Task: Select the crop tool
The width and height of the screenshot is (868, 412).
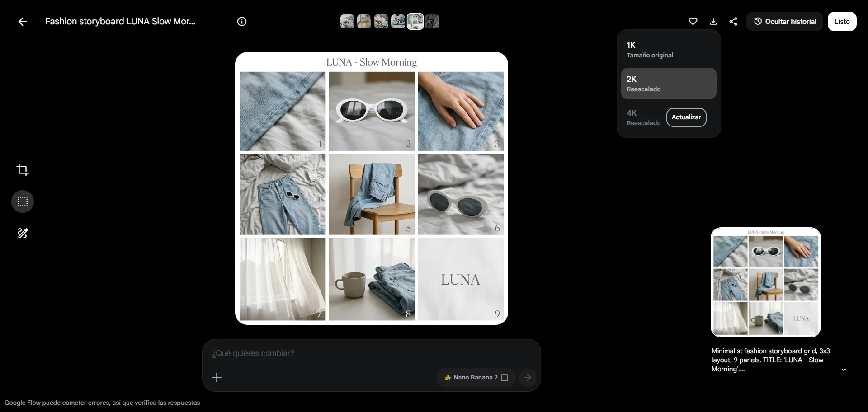Action: 23,170
